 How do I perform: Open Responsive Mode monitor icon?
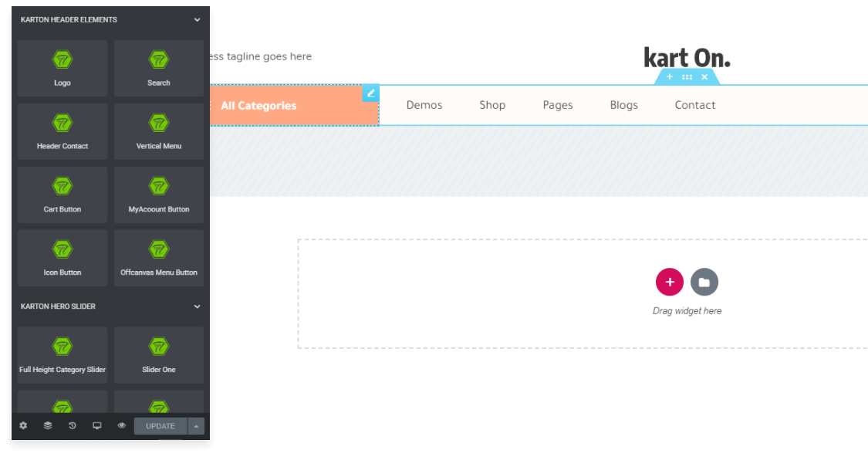coord(97,425)
